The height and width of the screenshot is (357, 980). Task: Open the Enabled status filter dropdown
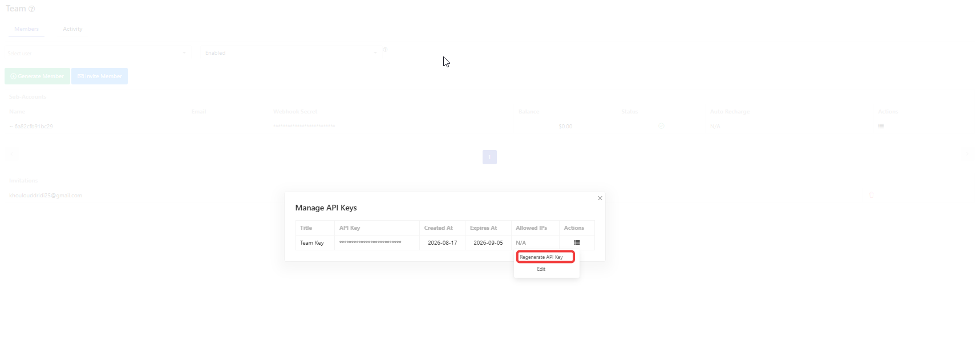(291, 53)
